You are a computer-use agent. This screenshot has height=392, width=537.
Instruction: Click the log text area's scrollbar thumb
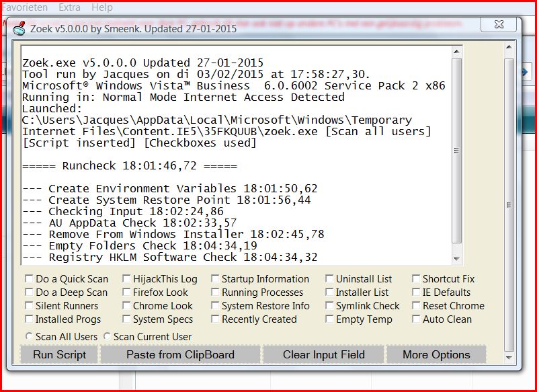pyautogui.click(x=456, y=150)
